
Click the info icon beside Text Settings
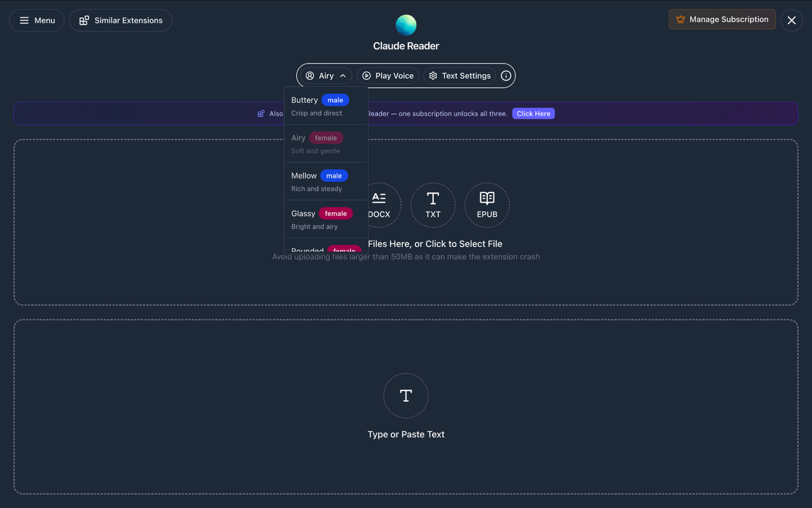[506, 76]
